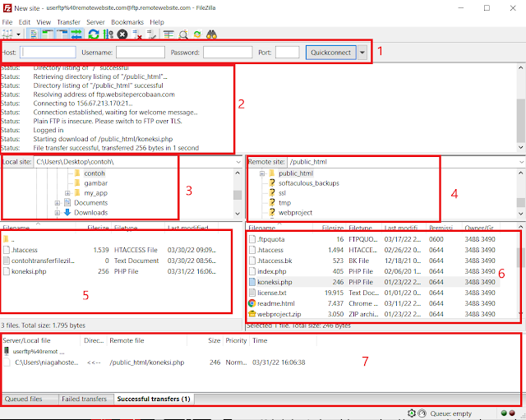Select remote readme.html Chrome file

276,303
